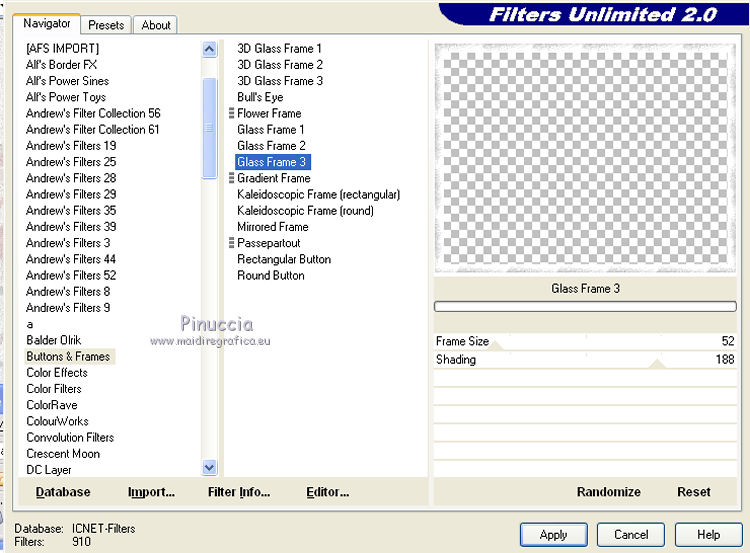Choose the 3D Glass Frame 1 filter

(279, 48)
